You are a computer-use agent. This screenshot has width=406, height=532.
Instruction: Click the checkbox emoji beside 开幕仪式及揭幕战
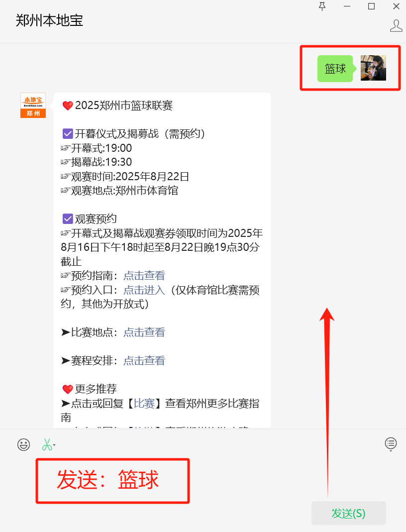tap(68, 134)
